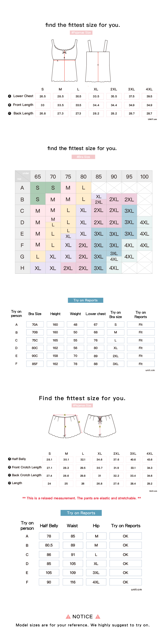Screen dimensions: 166x644
Task: Click the pink #Bra Size tag
Action: tap(83, 157)
